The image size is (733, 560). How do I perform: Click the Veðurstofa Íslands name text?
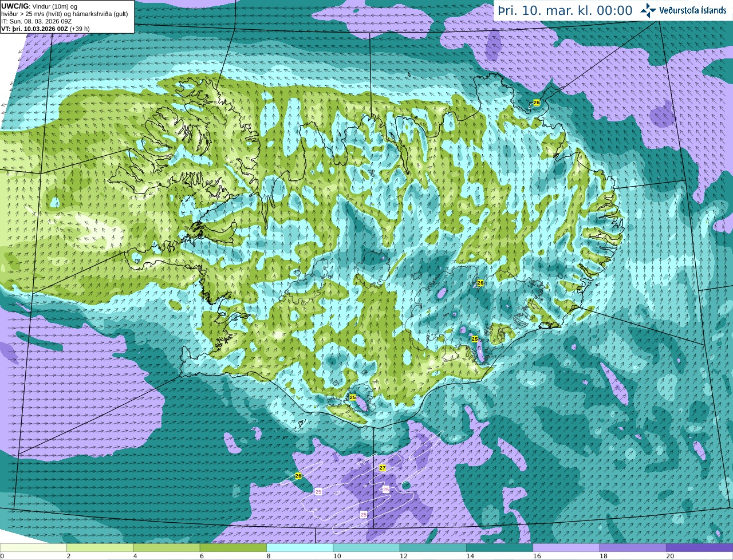692,10
